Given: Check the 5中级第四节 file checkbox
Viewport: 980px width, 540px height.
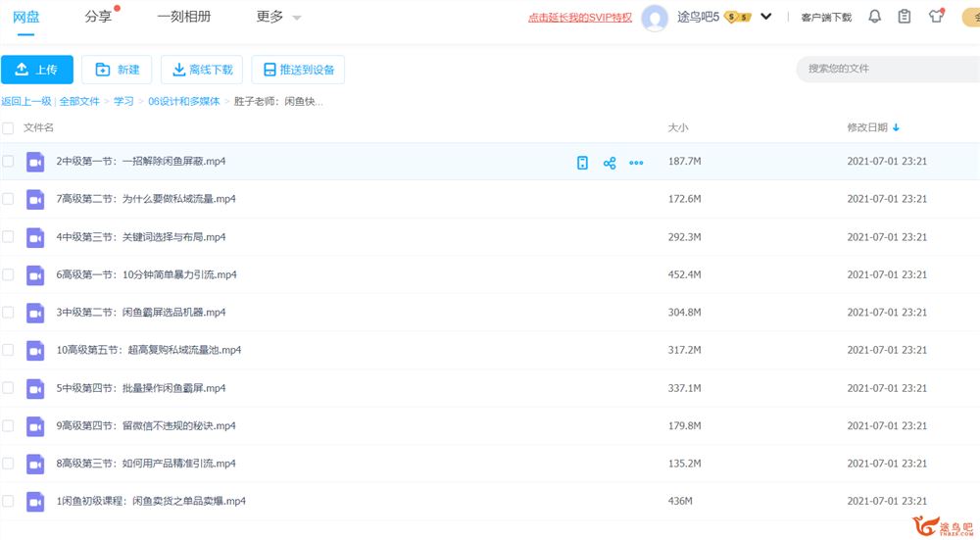Looking at the screenshot, I should tap(8, 387).
